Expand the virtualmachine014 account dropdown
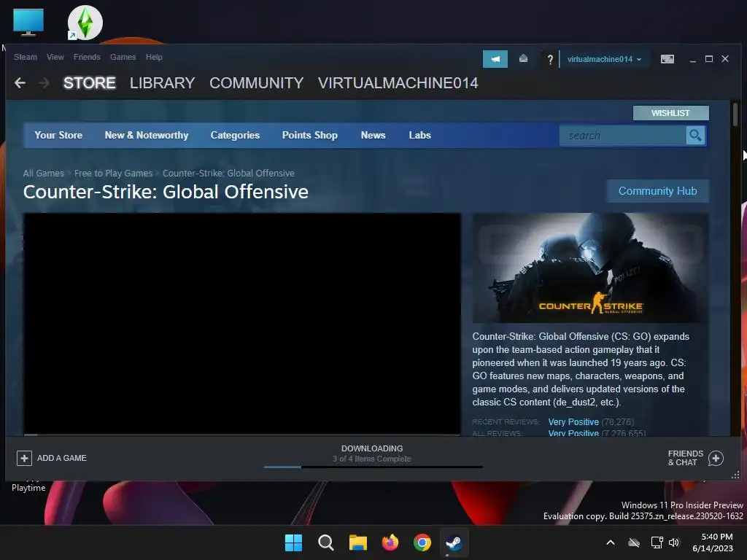This screenshot has height=560, width=747. coord(603,59)
